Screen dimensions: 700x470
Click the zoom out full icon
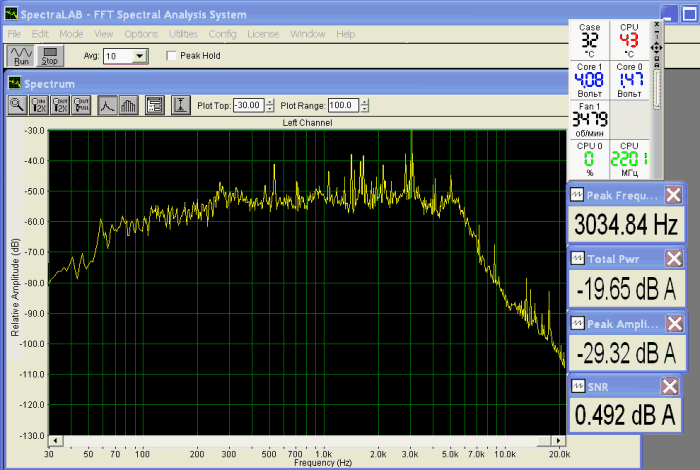[x=82, y=104]
